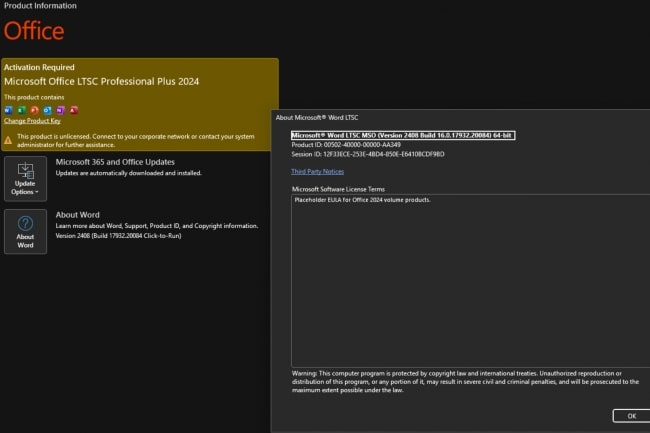
Task: Click the About Word button label
Action: 25,241
